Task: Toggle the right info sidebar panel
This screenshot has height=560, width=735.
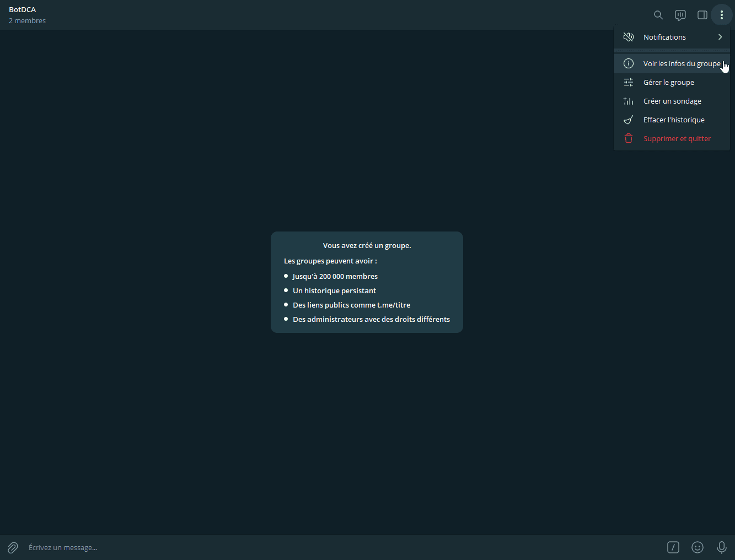Action: (x=702, y=15)
